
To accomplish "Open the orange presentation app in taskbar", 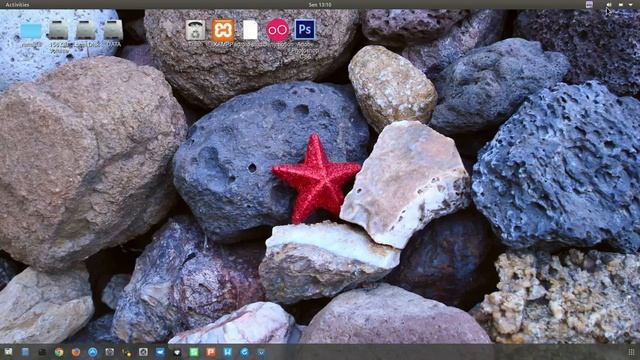I will point(211,352).
